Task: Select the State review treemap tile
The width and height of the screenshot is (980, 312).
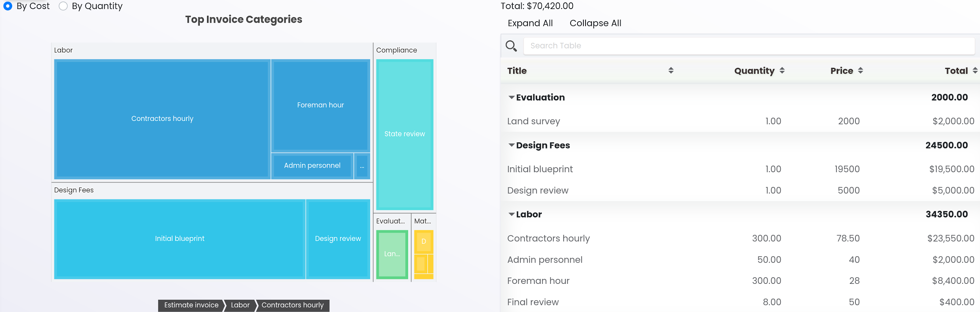Action: click(x=404, y=134)
